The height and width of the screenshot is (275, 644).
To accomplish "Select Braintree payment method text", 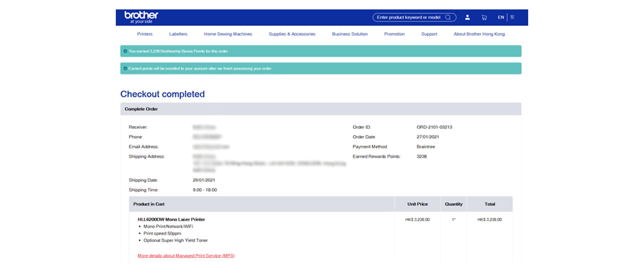I will coord(426,147).
